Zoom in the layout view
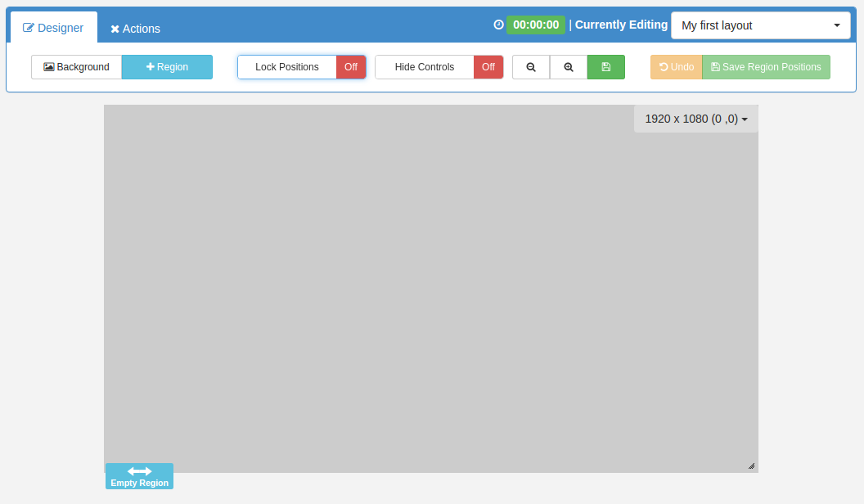This screenshot has height=504, width=864. (569, 67)
